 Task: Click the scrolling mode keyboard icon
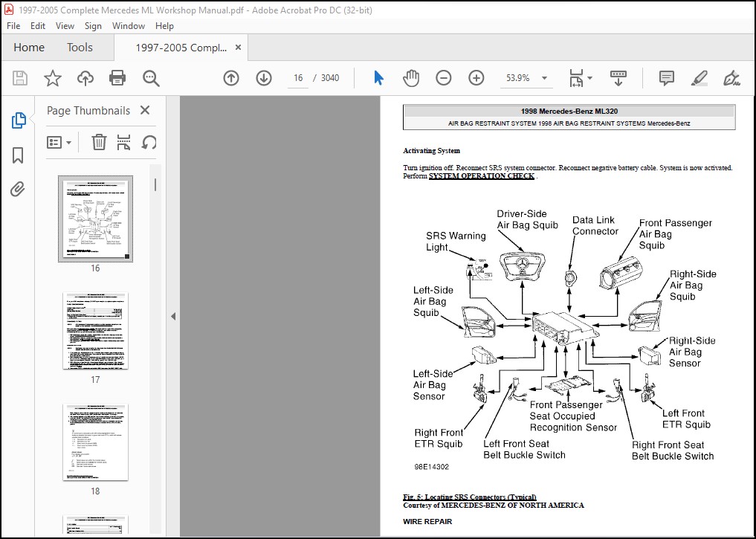click(618, 78)
